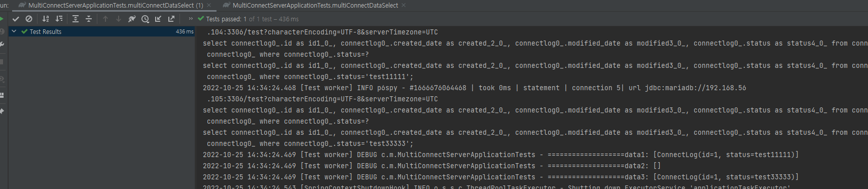This screenshot has height=189, width=868.
Task: Click the data3 ConnectLog debug line
Action: (500, 177)
